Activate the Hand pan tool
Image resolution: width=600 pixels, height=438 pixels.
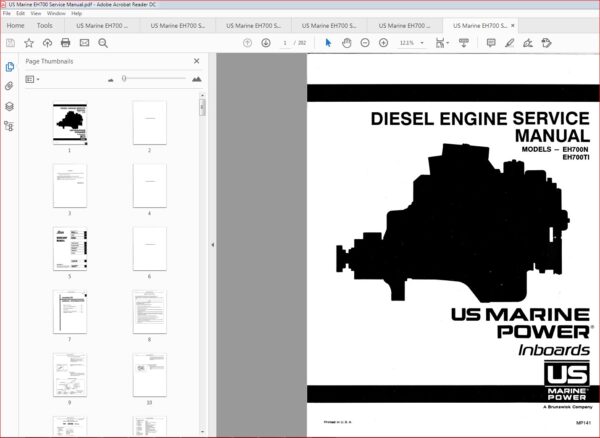pos(346,43)
